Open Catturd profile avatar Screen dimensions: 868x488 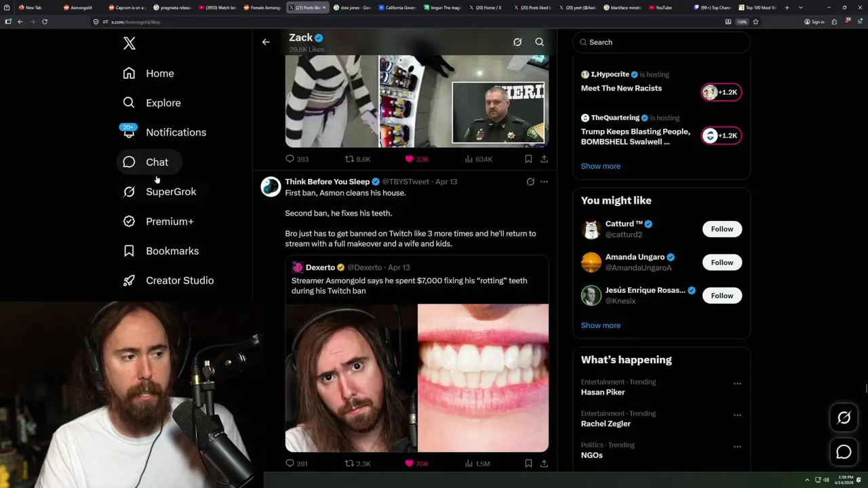[591, 229]
